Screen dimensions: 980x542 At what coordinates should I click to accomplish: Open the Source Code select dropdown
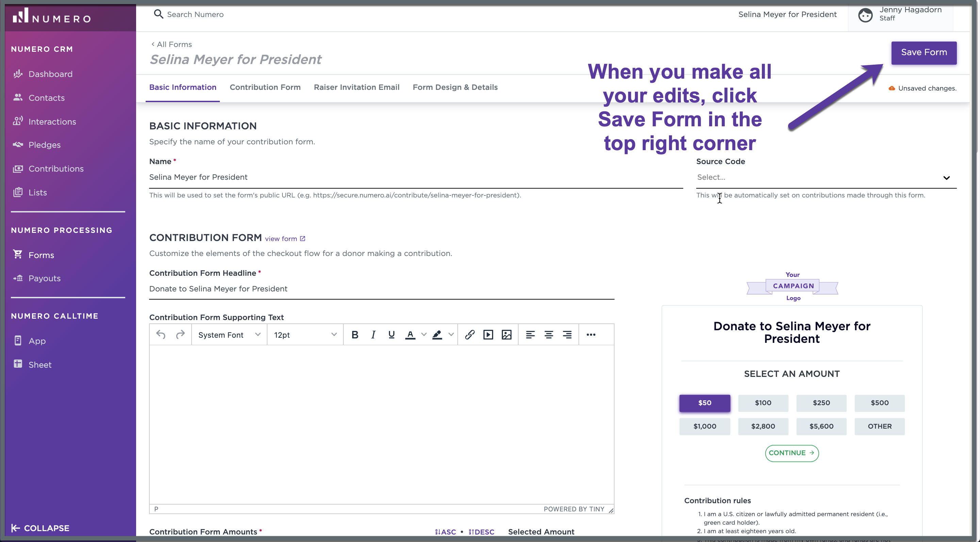pos(826,177)
